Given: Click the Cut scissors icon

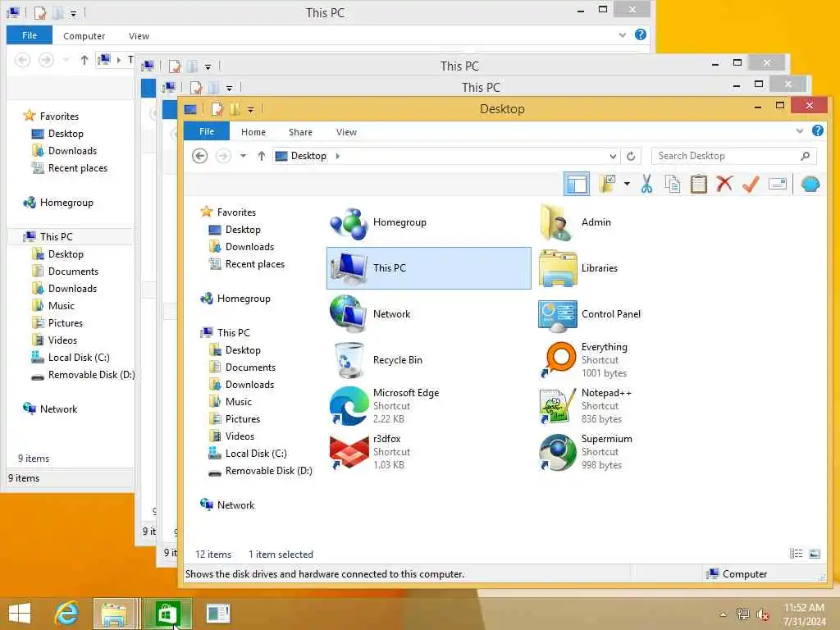Looking at the screenshot, I should click(646, 185).
